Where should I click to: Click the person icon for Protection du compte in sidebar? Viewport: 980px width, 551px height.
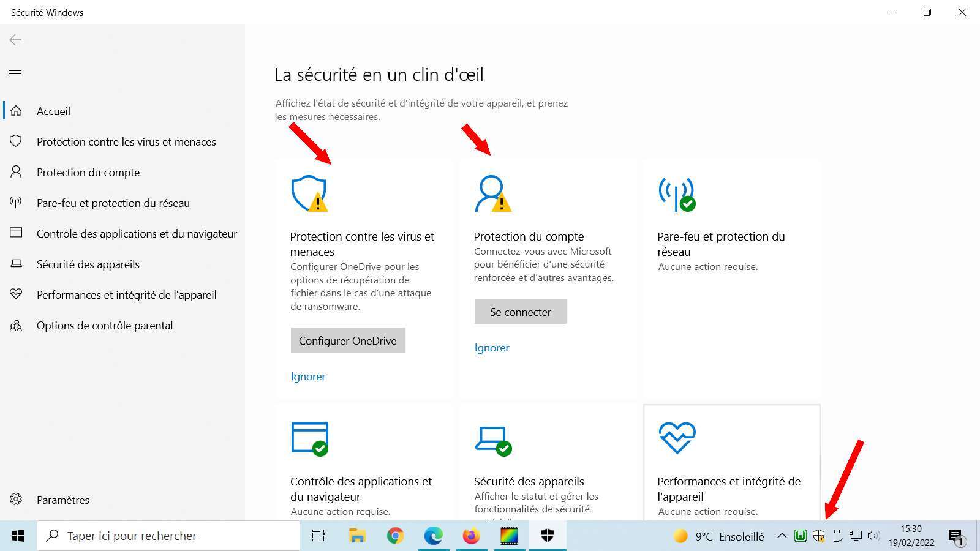16,172
